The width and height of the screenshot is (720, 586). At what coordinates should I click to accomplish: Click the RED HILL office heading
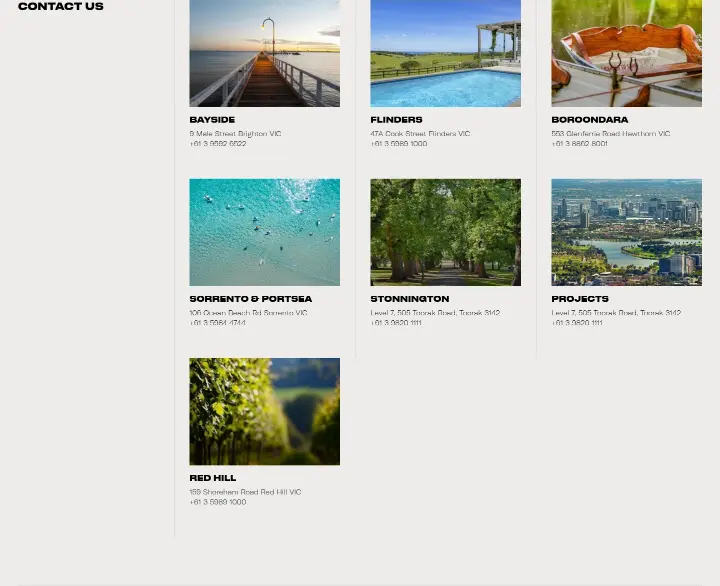point(213,478)
